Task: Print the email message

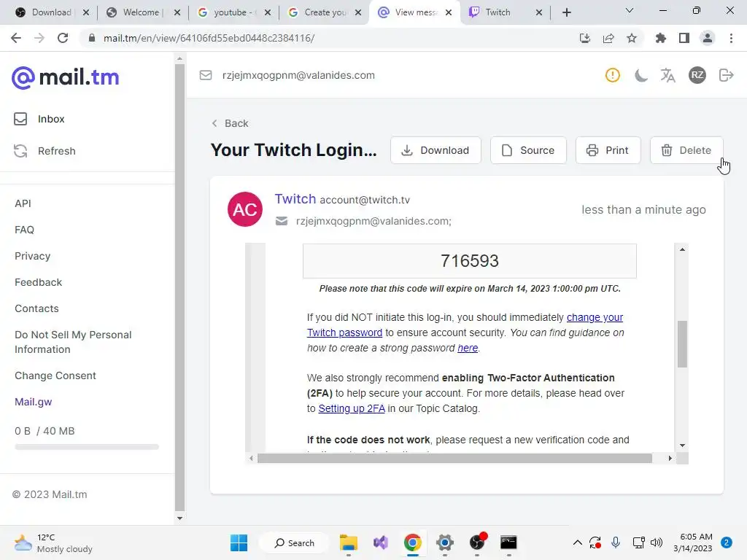Action: (x=608, y=150)
